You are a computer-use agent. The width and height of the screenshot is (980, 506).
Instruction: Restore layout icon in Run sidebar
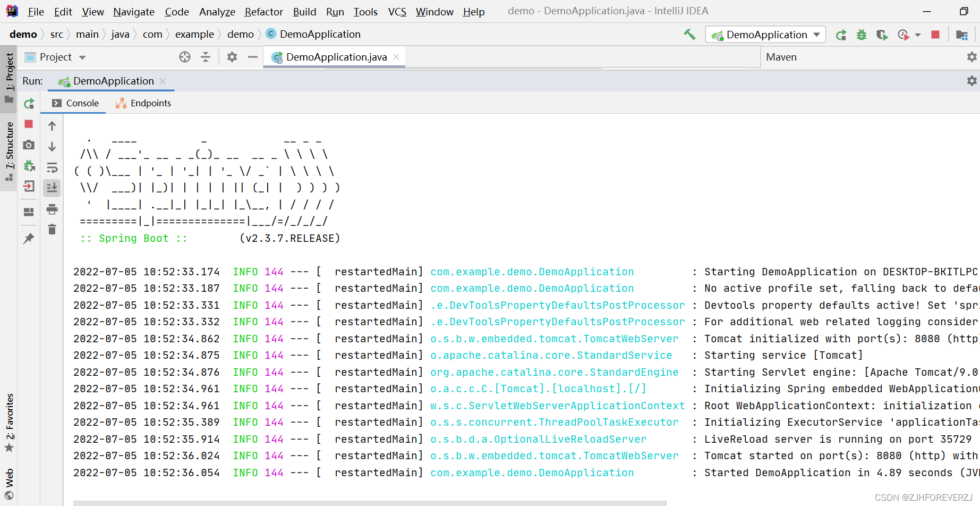pyautogui.click(x=29, y=212)
